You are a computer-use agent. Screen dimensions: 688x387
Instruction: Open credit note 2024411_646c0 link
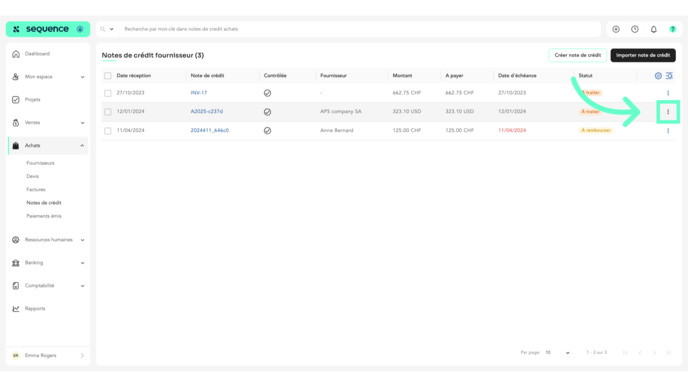(x=210, y=130)
